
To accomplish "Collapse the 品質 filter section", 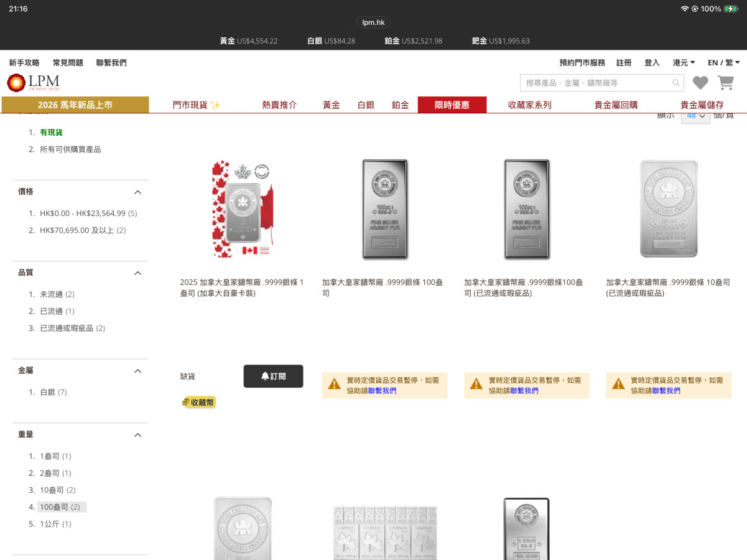I will tap(138, 273).
